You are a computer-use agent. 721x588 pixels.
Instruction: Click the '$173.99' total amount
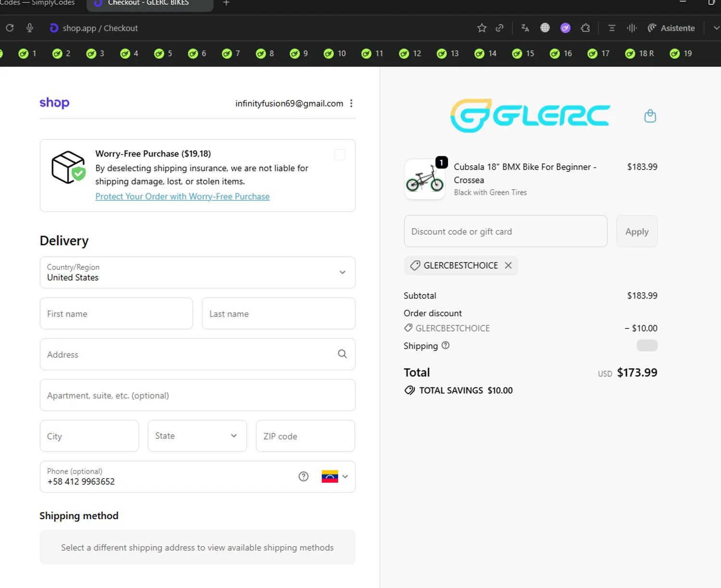tap(637, 373)
